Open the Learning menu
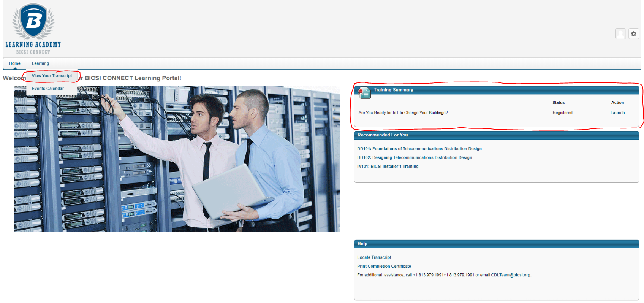 click(40, 63)
